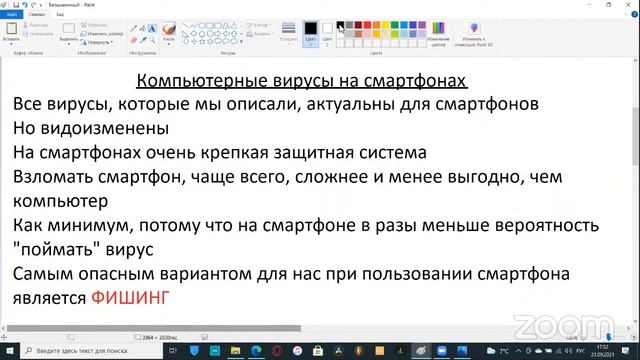Image resolution: width=640 pixels, height=360 pixels.
Task: Pick the dark red palette swatch
Action: click(358, 25)
